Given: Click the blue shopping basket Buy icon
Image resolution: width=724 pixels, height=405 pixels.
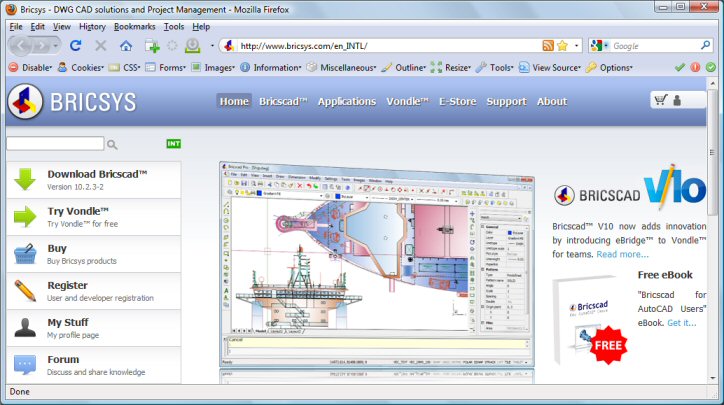Looking at the screenshot, I should [x=25, y=254].
